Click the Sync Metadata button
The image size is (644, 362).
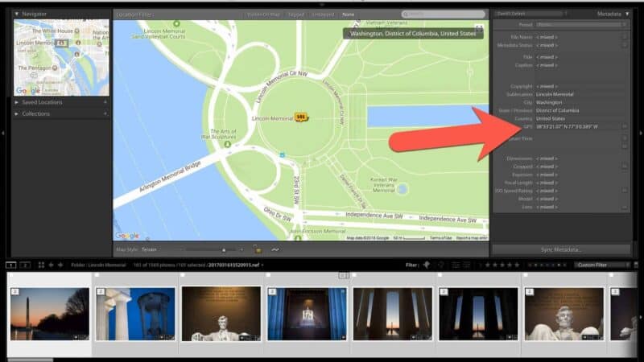[561, 249]
